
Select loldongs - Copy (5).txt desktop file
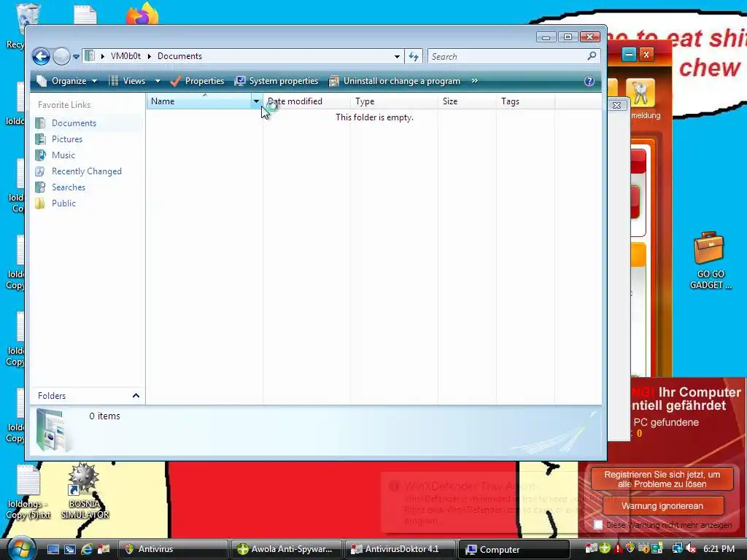pyautogui.click(x=28, y=492)
